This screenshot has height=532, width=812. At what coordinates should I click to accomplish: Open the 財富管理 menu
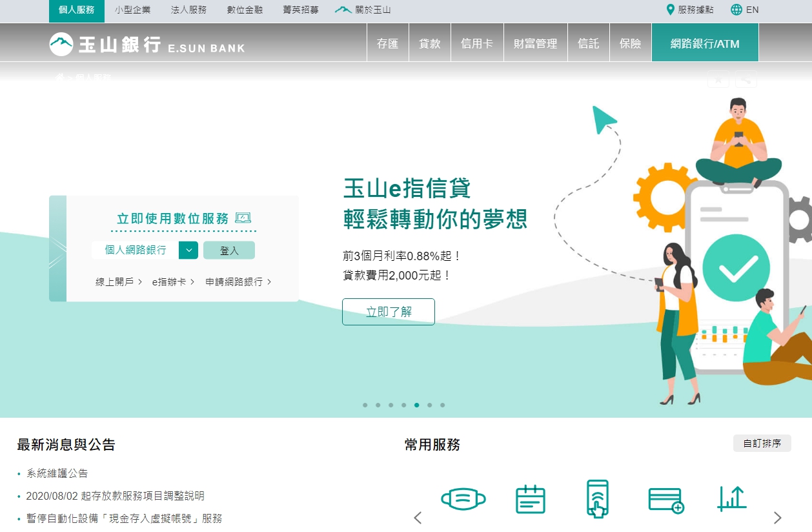536,43
